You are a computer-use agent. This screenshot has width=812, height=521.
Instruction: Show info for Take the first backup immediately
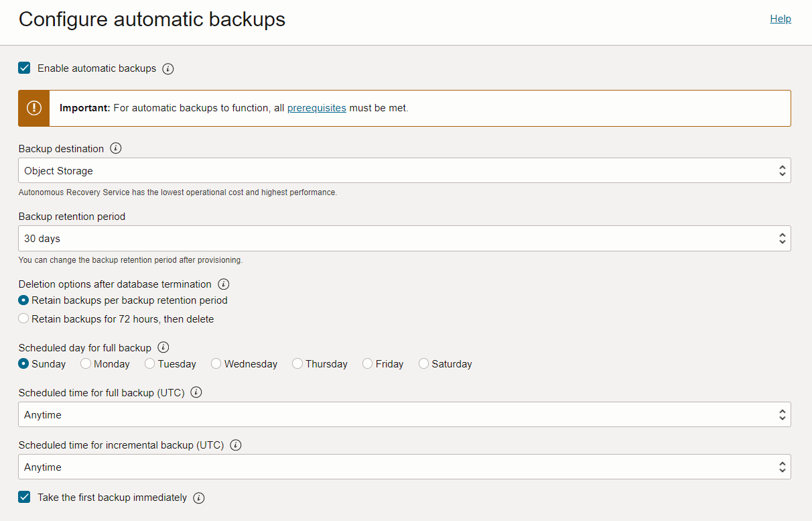[x=199, y=498]
